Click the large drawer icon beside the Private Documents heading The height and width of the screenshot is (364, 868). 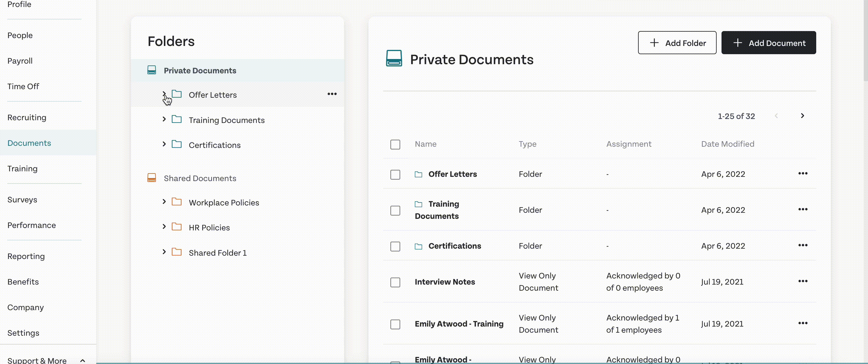[x=393, y=58]
